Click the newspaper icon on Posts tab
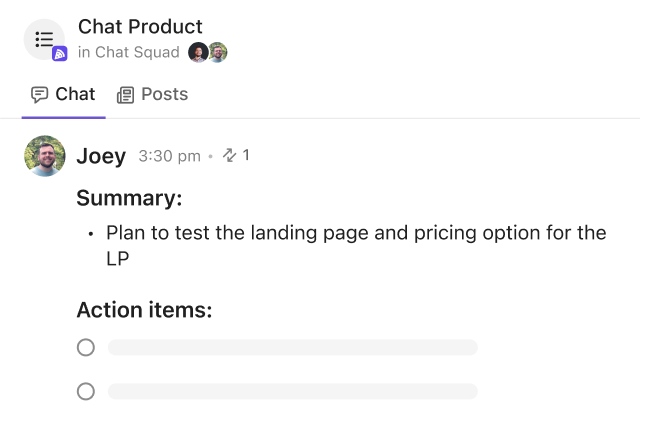This screenshot has width=666, height=423. [125, 95]
